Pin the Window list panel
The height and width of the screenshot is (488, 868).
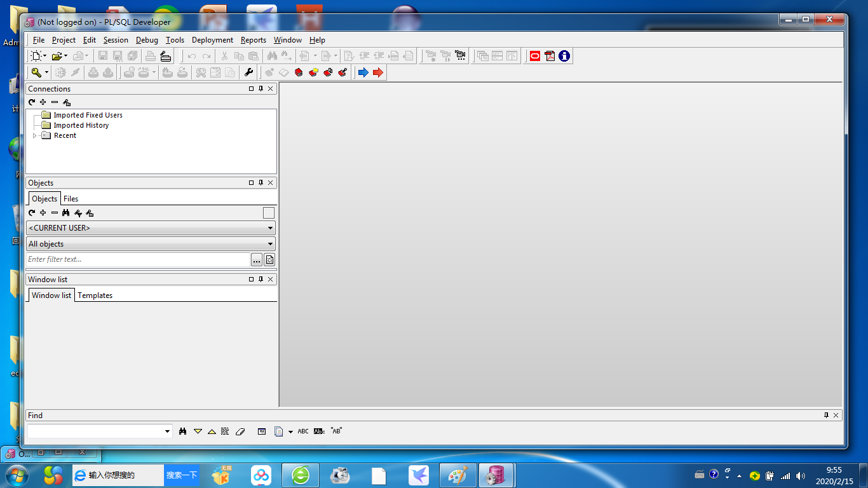(261, 280)
